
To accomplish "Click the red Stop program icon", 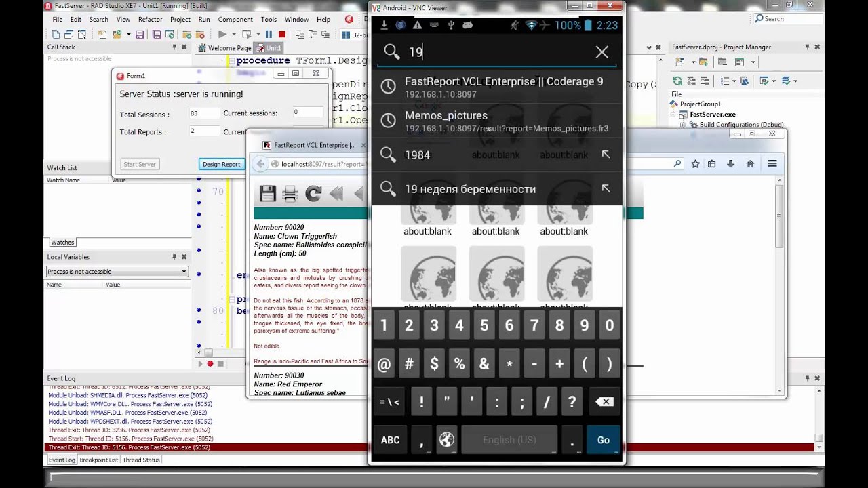I will click(281, 34).
